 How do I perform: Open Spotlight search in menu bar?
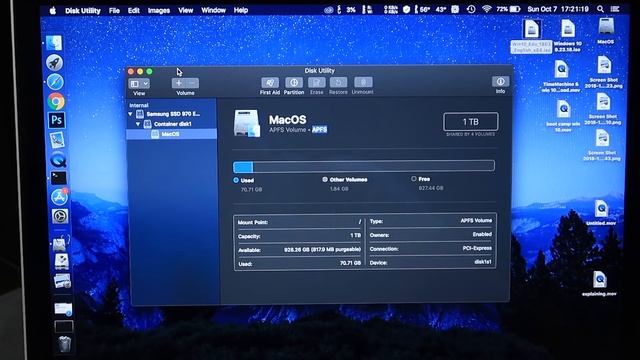pyautogui.click(x=600, y=9)
